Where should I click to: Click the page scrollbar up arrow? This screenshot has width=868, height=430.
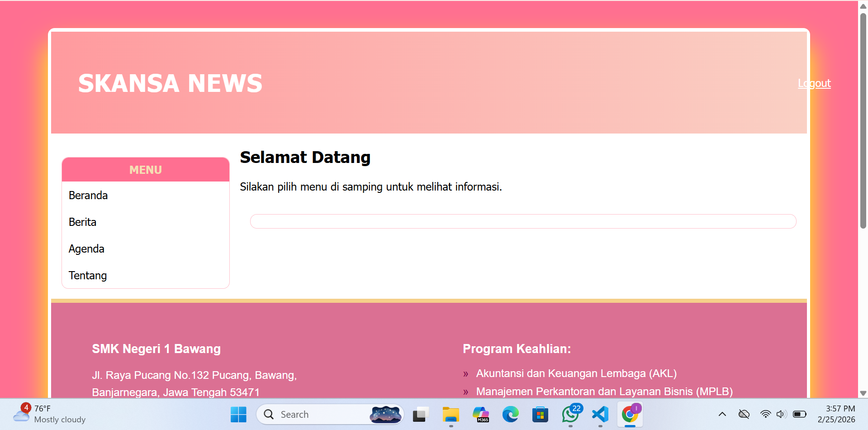(863, 6)
